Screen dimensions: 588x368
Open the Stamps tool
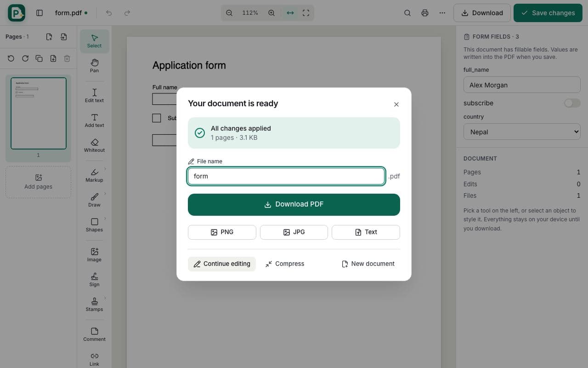[x=94, y=305]
